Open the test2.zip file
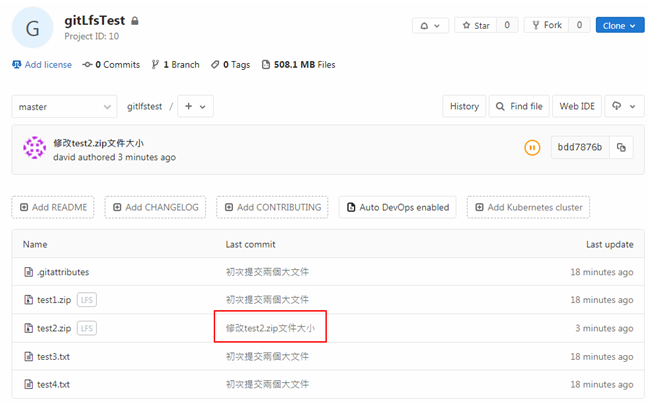 [x=54, y=327]
